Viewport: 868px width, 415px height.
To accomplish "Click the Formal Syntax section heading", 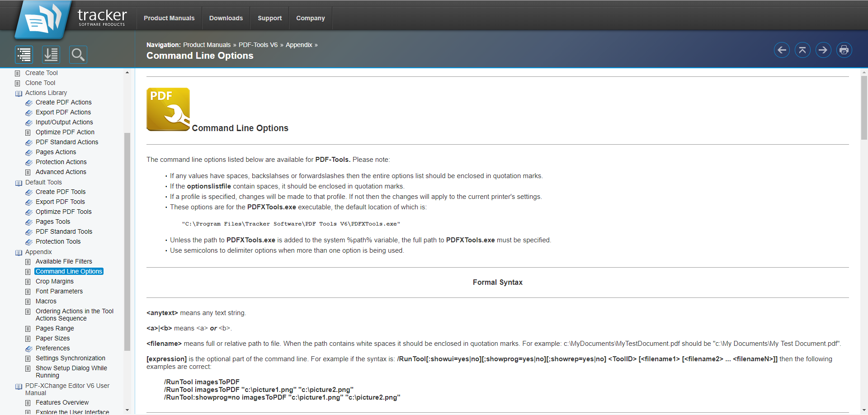I will point(497,282).
